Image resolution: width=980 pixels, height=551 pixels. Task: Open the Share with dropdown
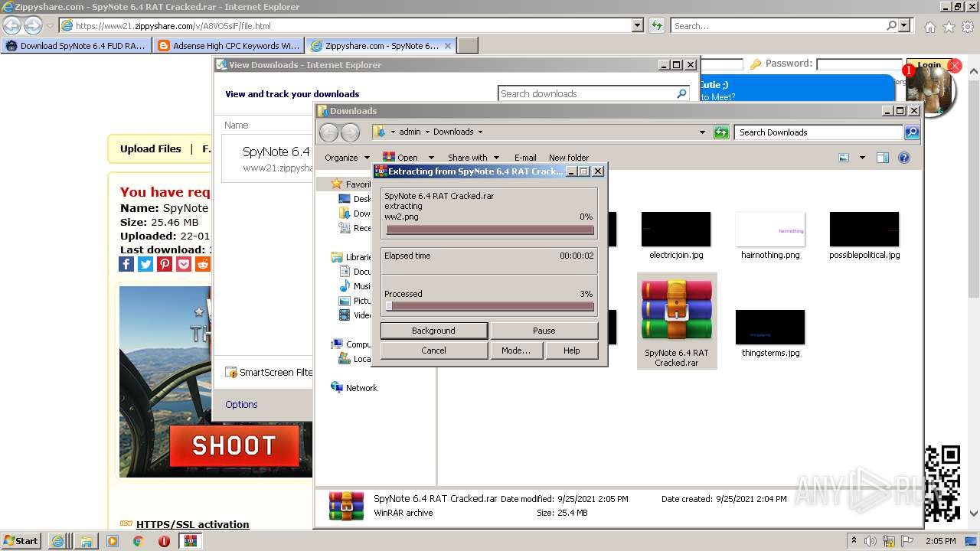coord(473,158)
